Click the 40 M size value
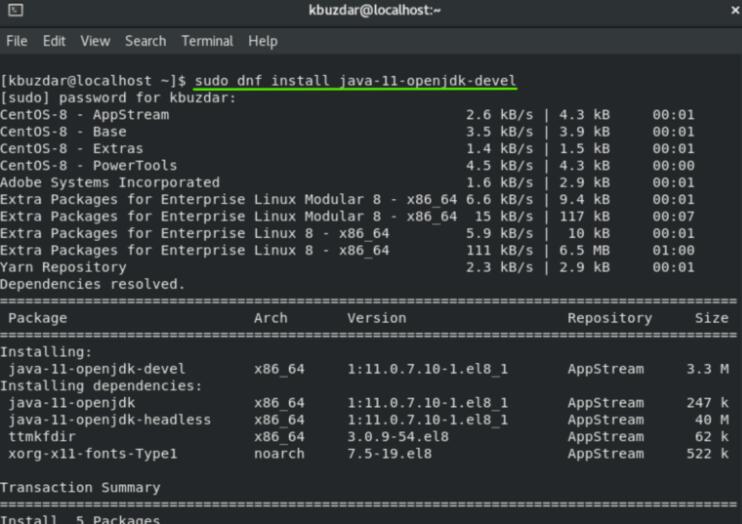 tap(712, 420)
